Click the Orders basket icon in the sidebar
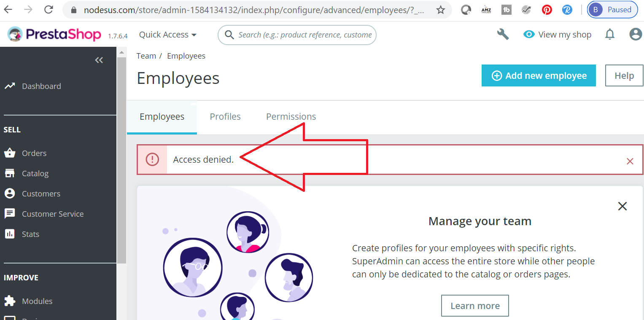 click(x=10, y=153)
